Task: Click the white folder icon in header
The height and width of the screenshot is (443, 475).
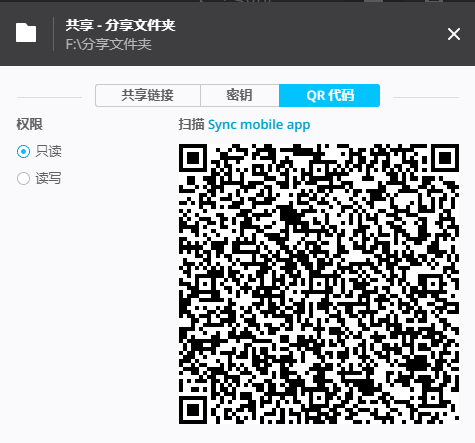Action: 26,33
